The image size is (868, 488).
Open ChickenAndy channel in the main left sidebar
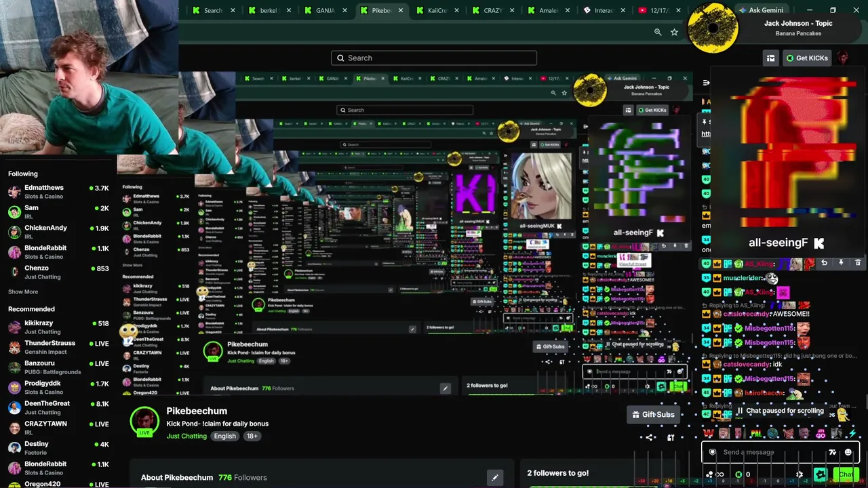point(58,232)
